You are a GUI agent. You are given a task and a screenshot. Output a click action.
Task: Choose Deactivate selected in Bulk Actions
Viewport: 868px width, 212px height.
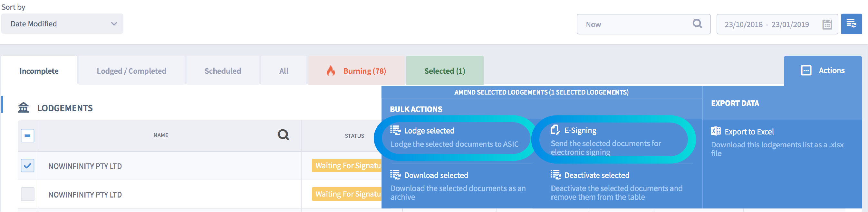pos(597,175)
